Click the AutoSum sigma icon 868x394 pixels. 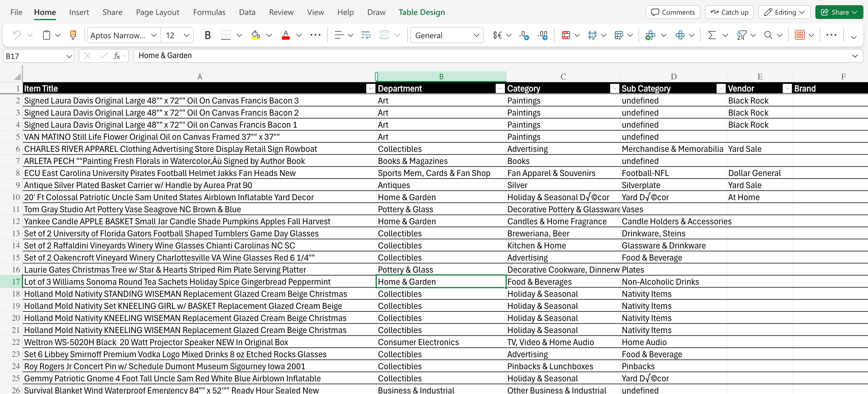coord(712,35)
